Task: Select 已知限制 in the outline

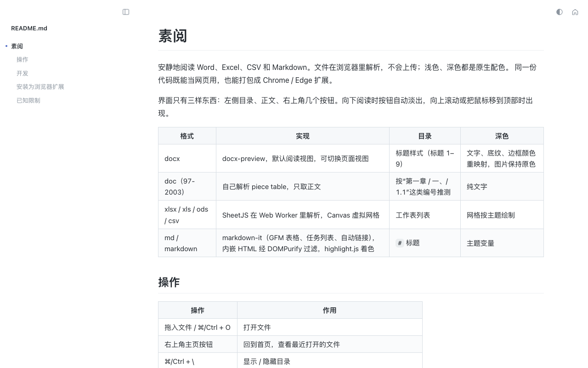Action: pos(28,100)
